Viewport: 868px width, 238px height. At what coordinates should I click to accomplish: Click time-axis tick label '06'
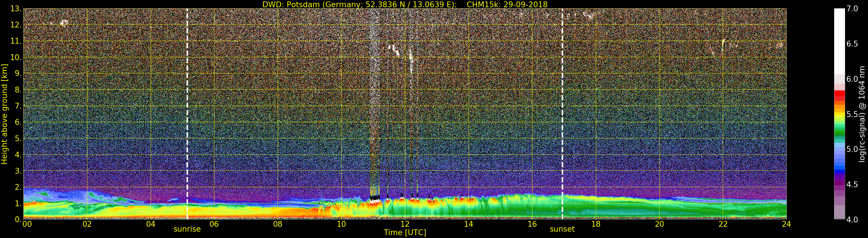(214, 224)
